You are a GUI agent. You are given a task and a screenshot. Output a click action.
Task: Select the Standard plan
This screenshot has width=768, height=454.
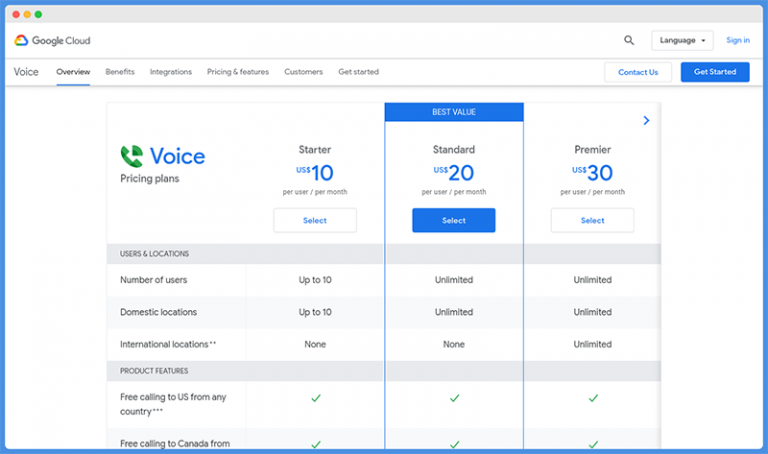pyautogui.click(x=454, y=220)
